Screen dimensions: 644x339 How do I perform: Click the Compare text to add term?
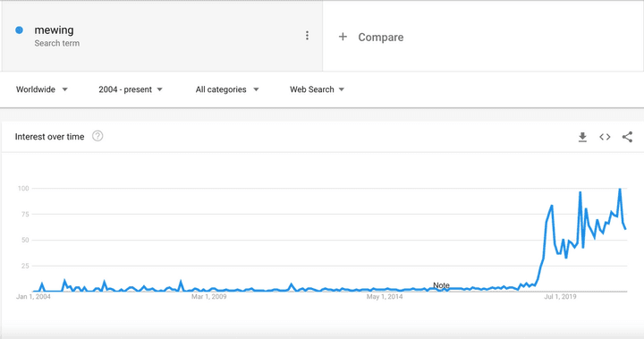coord(381,38)
